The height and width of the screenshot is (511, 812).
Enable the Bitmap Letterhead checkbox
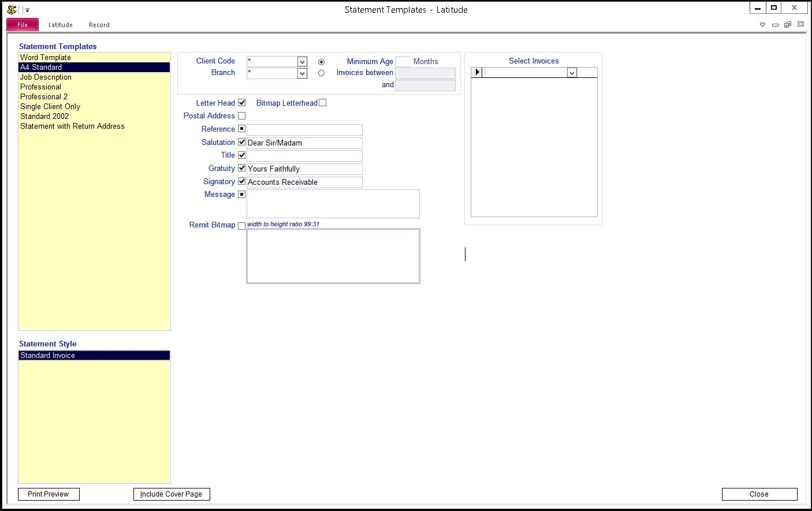pyautogui.click(x=323, y=103)
